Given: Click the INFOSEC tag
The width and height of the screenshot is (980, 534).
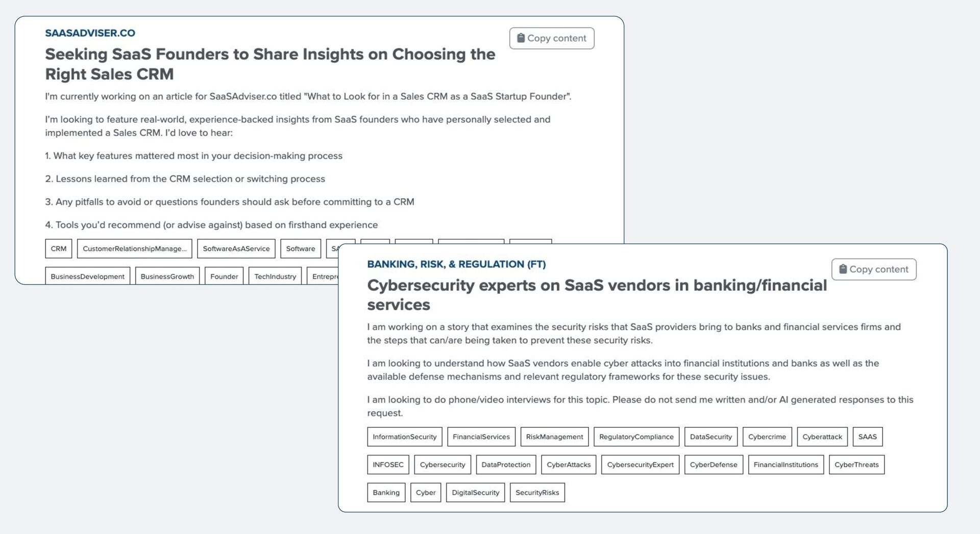Looking at the screenshot, I should [x=388, y=465].
